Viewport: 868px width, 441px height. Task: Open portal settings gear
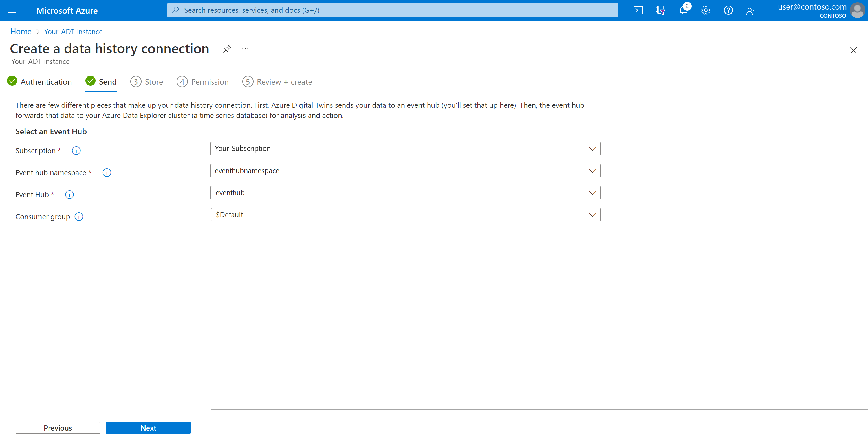[x=706, y=10]
